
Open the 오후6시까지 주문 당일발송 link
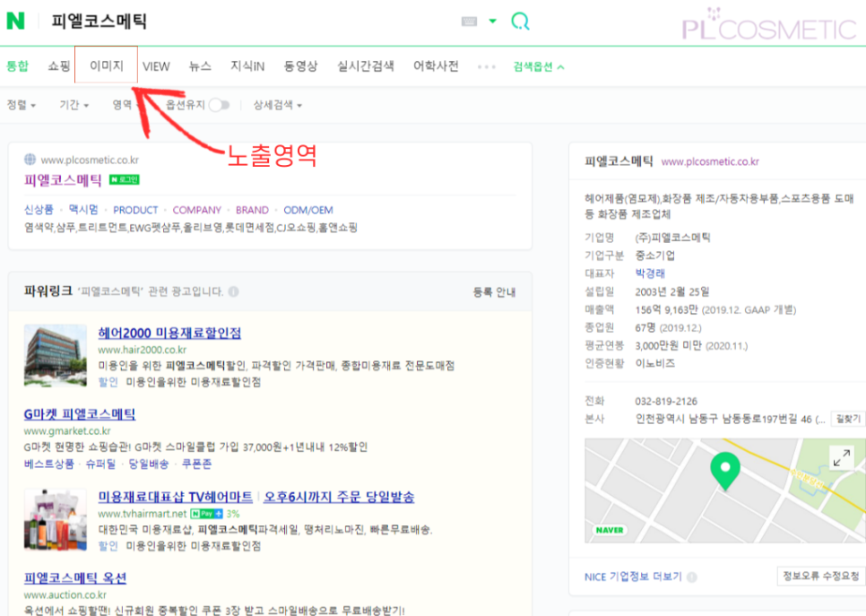click(339, 498)
